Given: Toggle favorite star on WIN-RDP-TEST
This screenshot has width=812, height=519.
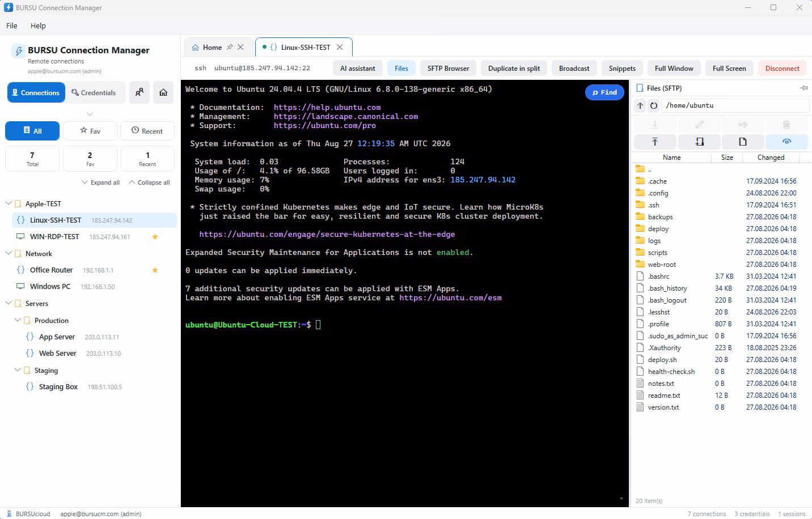Looking at the screenshot, I should coord(155,237).
